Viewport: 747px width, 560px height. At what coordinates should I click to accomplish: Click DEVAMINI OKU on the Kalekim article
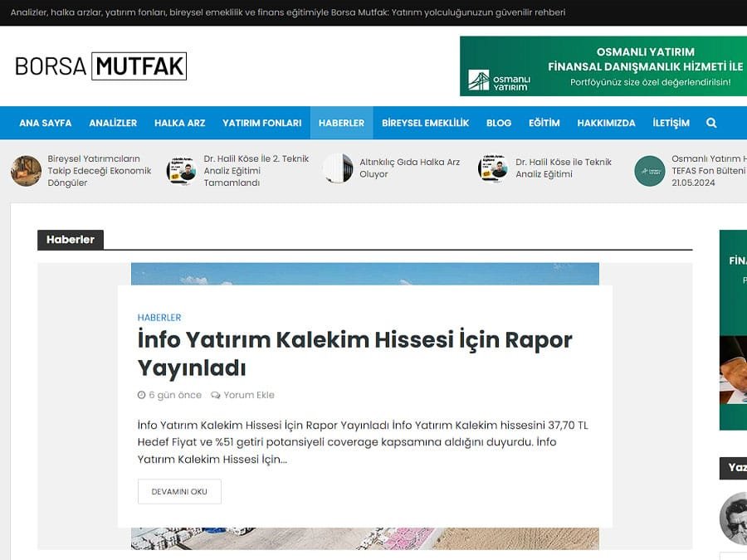179,491
